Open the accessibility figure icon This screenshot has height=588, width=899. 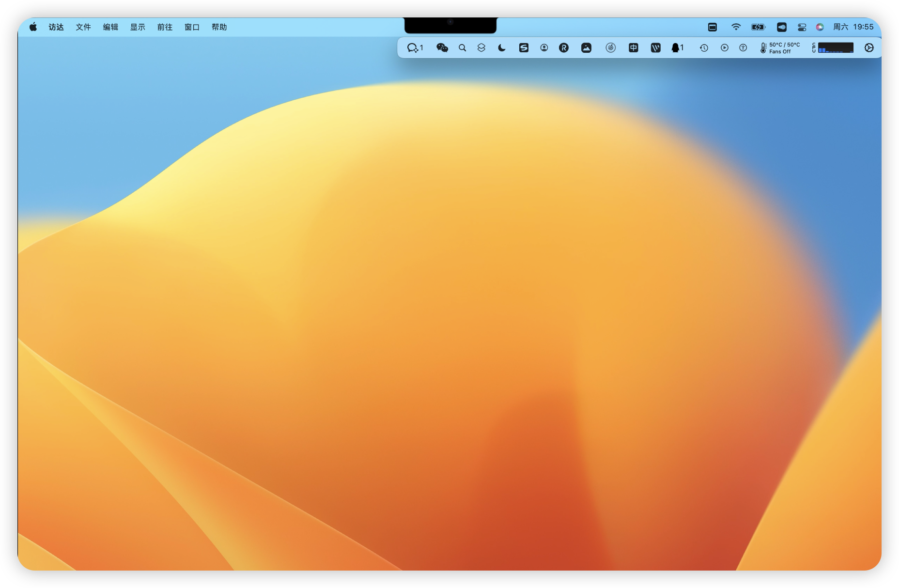click(743, 47)
